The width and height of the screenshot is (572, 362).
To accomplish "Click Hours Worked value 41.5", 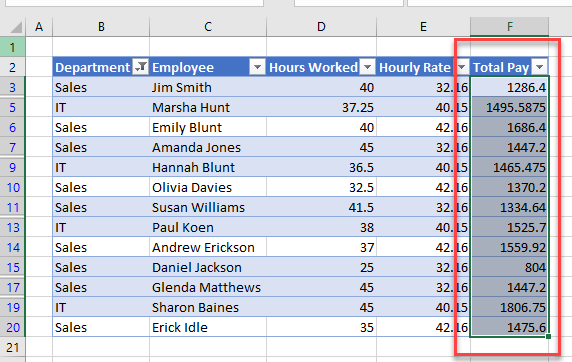I will 321,207.
